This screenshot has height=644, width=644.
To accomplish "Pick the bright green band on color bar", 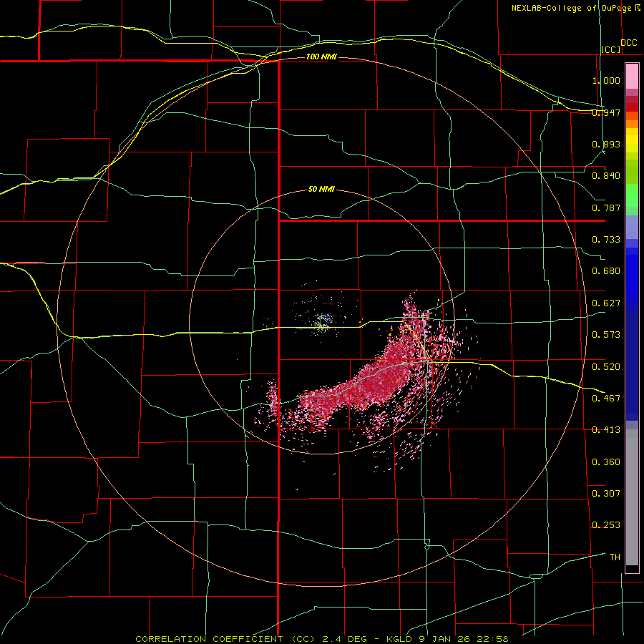I will click(x=632, y=195).
